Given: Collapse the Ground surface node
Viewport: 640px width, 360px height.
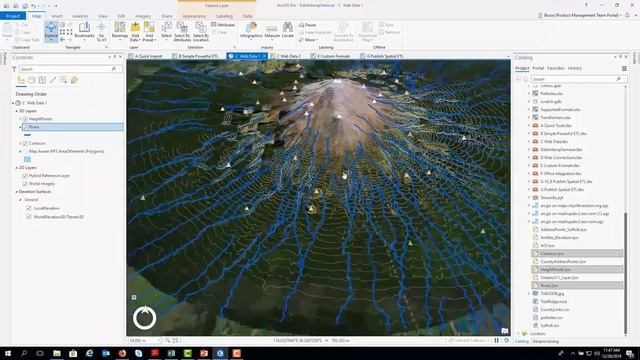Looking at the screenshot, I should (x=20, y=200).
